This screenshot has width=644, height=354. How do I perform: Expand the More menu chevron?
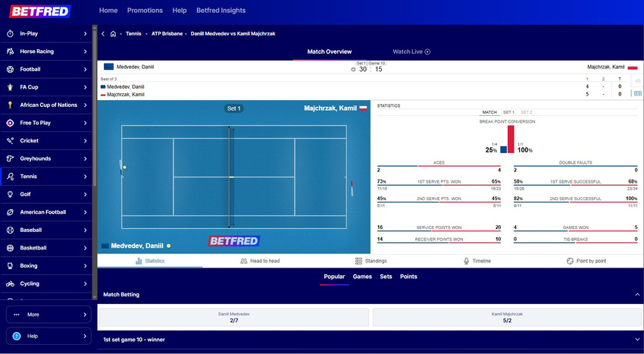click(x=85, y=315)
